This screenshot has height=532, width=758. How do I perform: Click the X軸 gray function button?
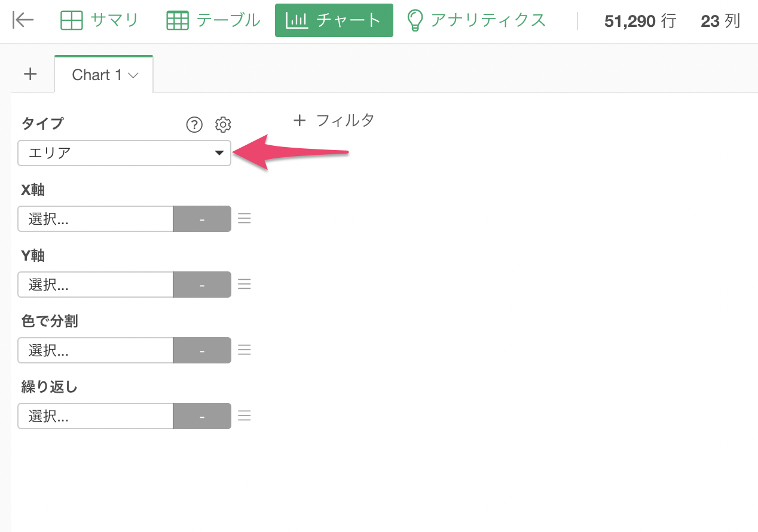(202, 219)
